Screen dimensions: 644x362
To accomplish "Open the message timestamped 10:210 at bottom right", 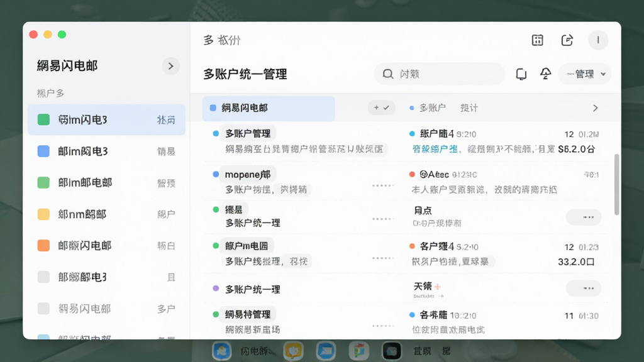I will pos(505,322).
